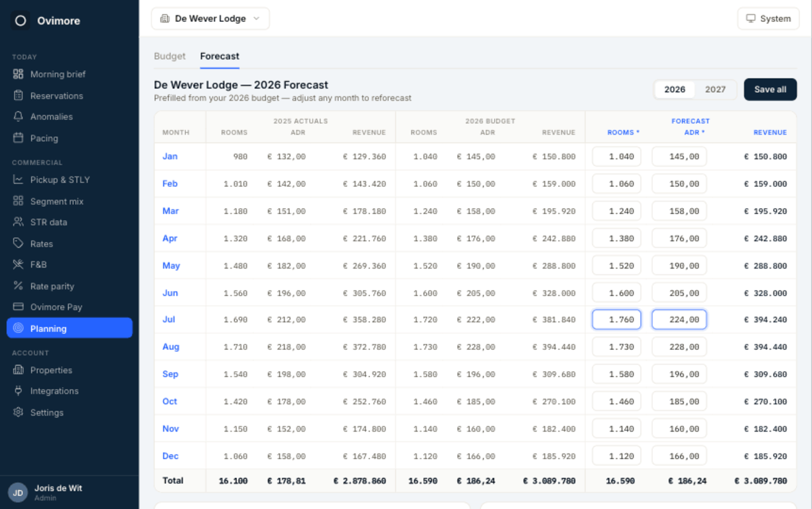Click the Reservations clipboard icon

pos(19,95)
